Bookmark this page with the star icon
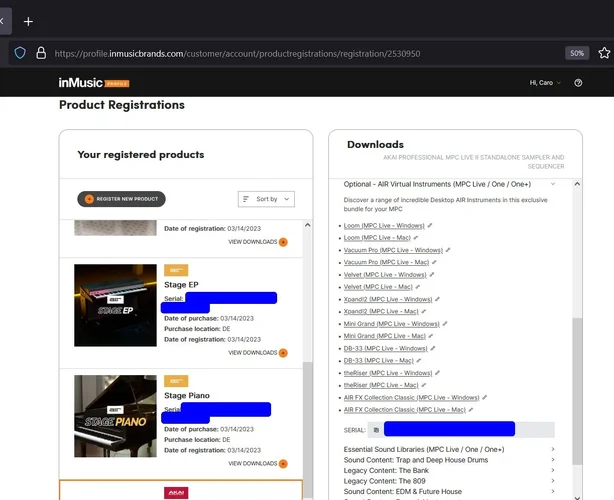Image resolution: width=614 pixels, height=500 pixels. (604, 53)
